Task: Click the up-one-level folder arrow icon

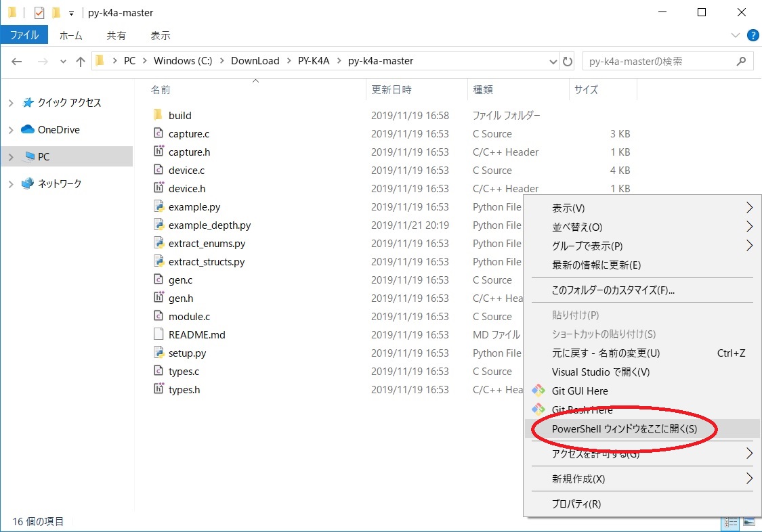Action: click(x=80, y=61)
